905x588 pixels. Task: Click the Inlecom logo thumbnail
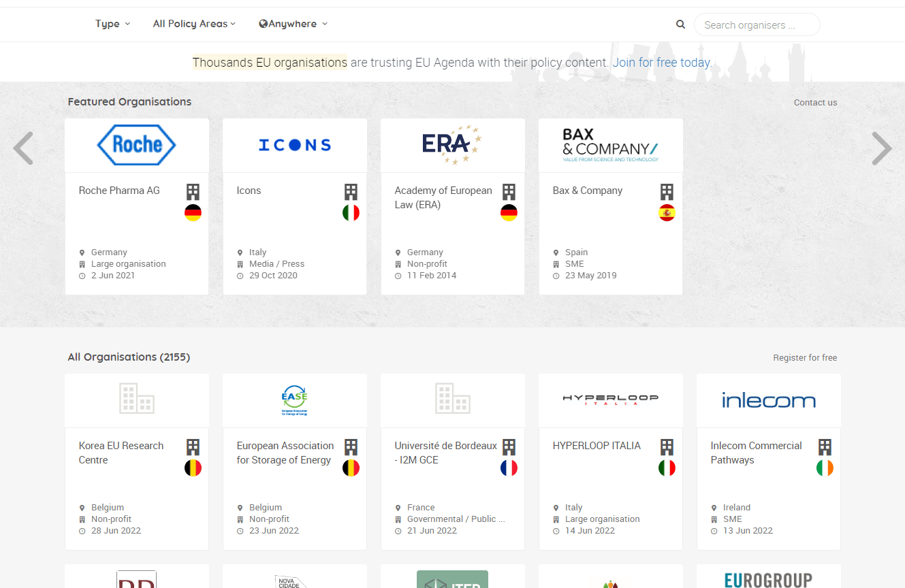click(769, 400)
